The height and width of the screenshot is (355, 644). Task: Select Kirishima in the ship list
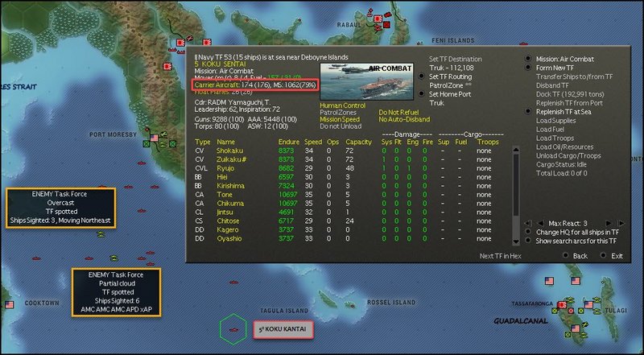(230, 186)
